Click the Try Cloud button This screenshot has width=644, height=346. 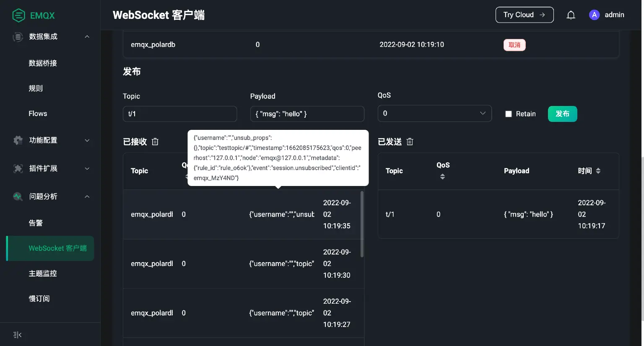coord(525,15)
